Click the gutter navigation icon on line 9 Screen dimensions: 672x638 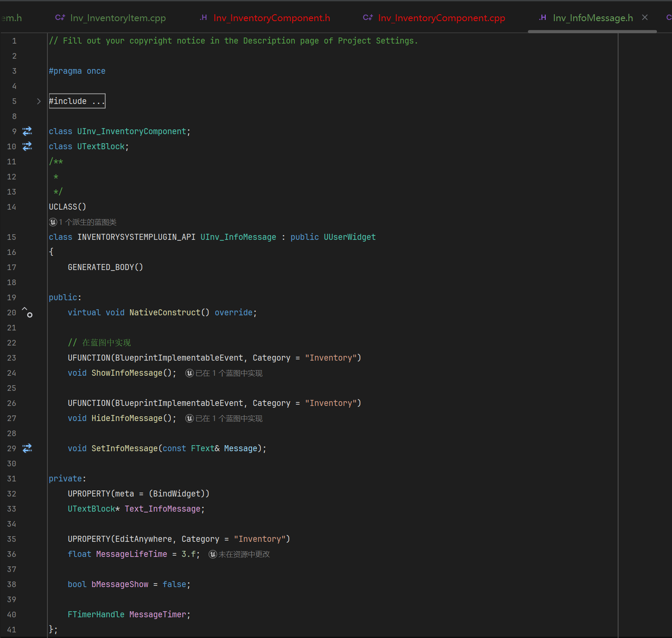27,131
